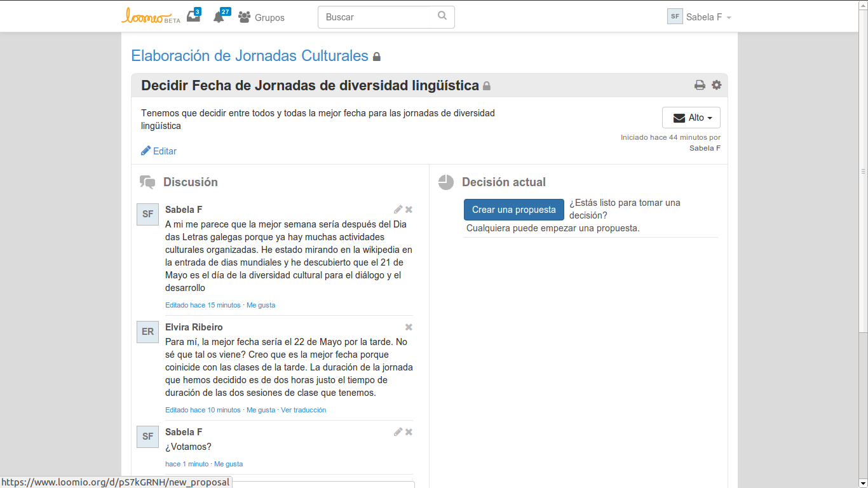868x488 pixels.
Task: Edit Sabela F's first comment with the pencil icon
Action: click(x=398, y=210)
